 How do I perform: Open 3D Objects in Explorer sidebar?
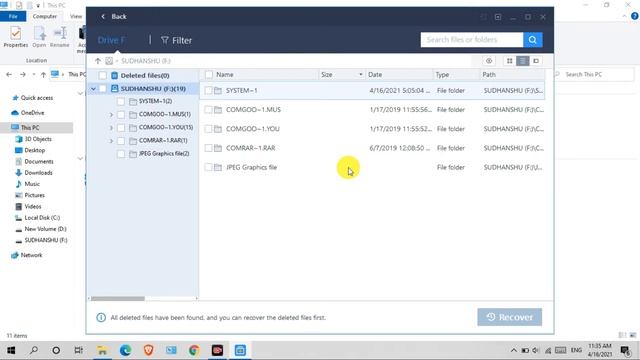(38, 139)
